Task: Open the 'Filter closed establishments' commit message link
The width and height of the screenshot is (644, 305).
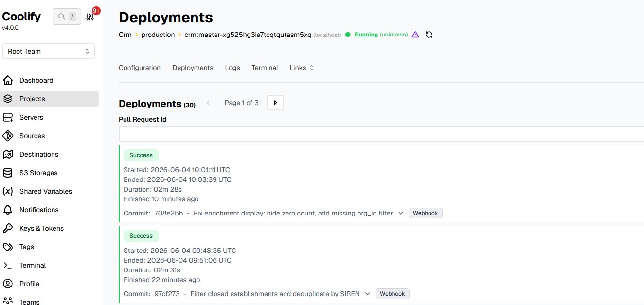Action: tap(275, 294)
